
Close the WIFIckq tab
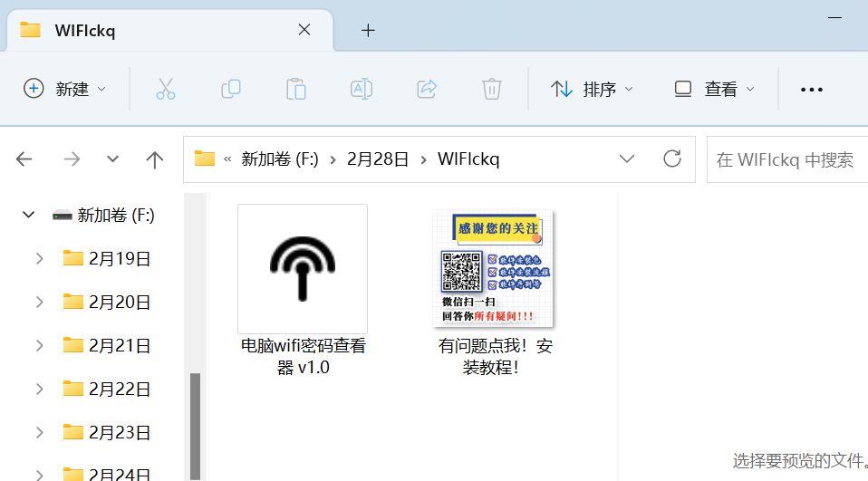(x=304, y=30)
